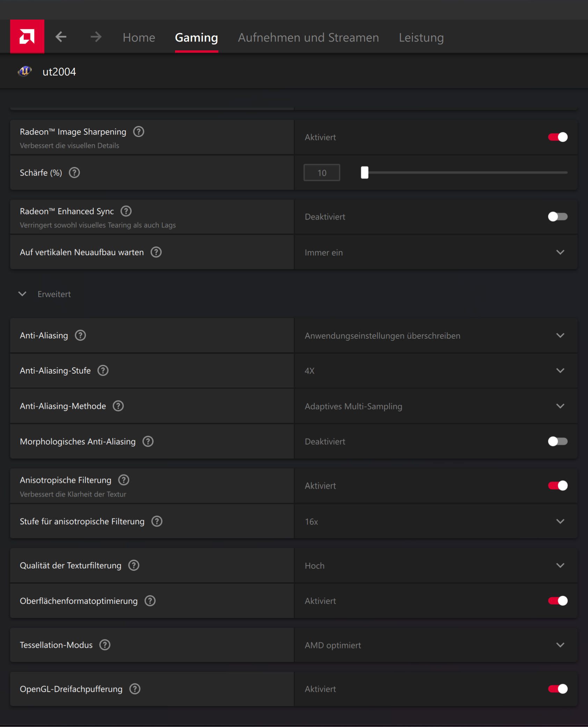588x727 pixels.
Task: Open Aufnehmen und Streamen tab
Action: (x=308, y=37)
